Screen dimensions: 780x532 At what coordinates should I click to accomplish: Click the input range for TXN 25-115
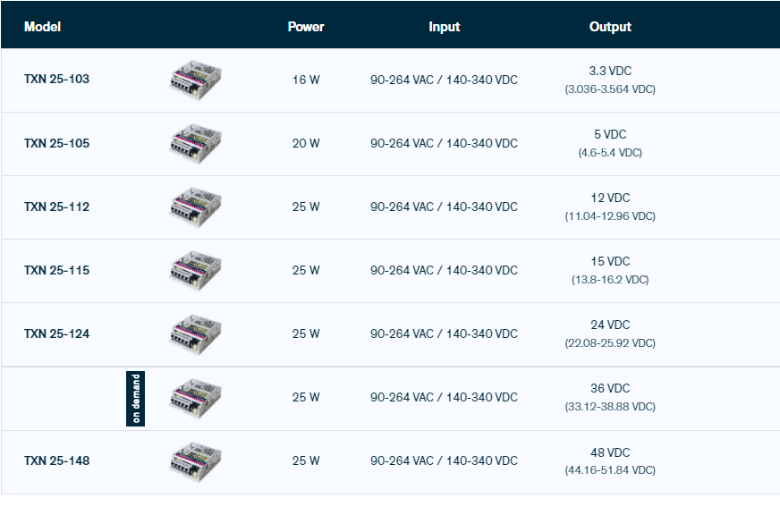(445, 271)
